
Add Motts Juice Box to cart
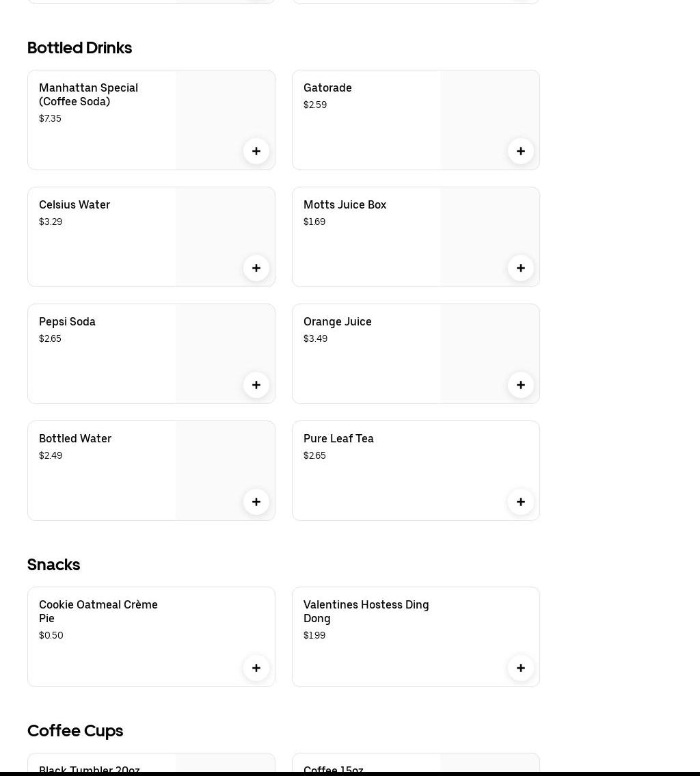tap(521, 268)
